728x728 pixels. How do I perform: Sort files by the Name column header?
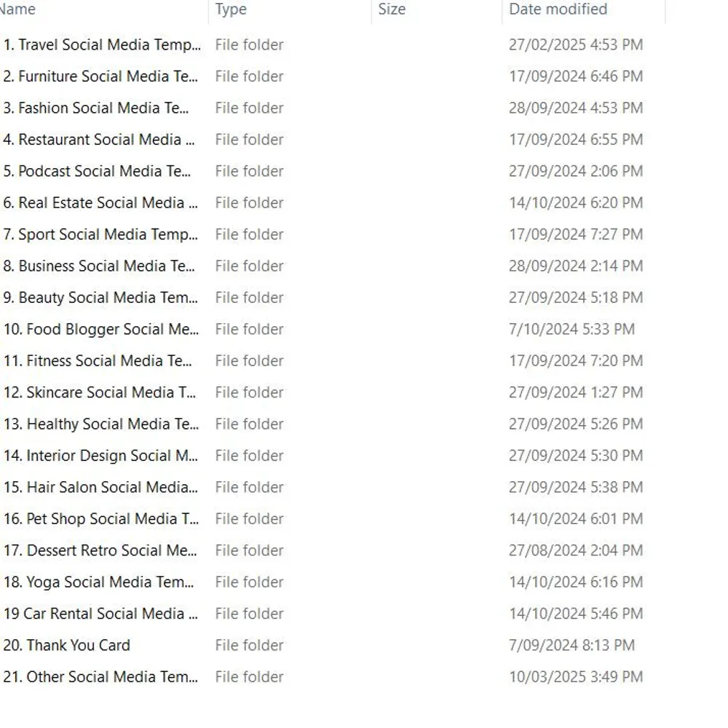[18, 9]
